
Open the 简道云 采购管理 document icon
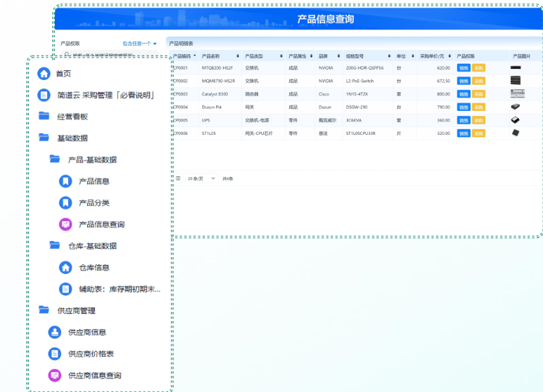(x=44, y=95)
